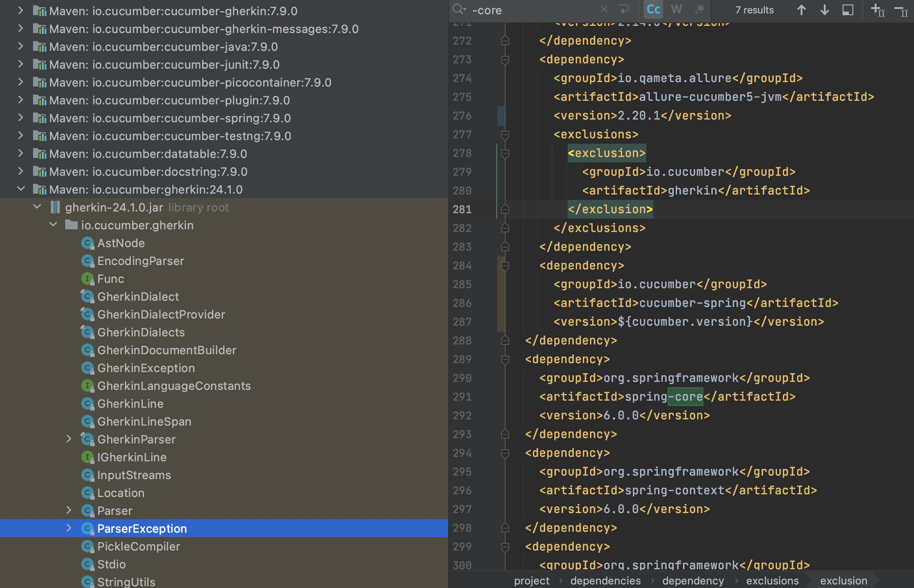Unselect occurrence icon in search bar
Viewport: 914px width, 588px height.
pos(901,10)
